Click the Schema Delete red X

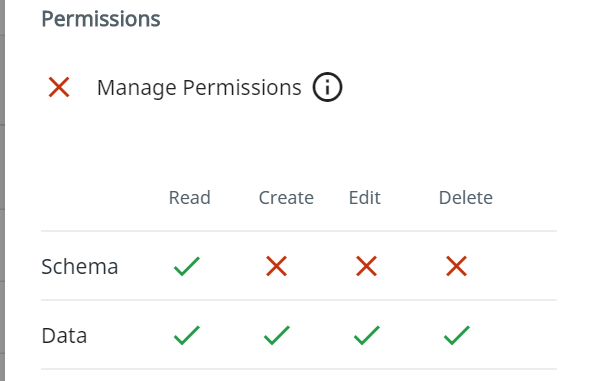(456, 266)
